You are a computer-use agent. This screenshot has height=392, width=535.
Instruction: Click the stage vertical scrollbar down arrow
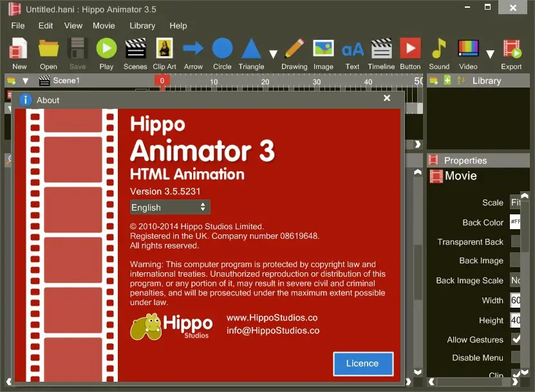[x=418, y=371]
